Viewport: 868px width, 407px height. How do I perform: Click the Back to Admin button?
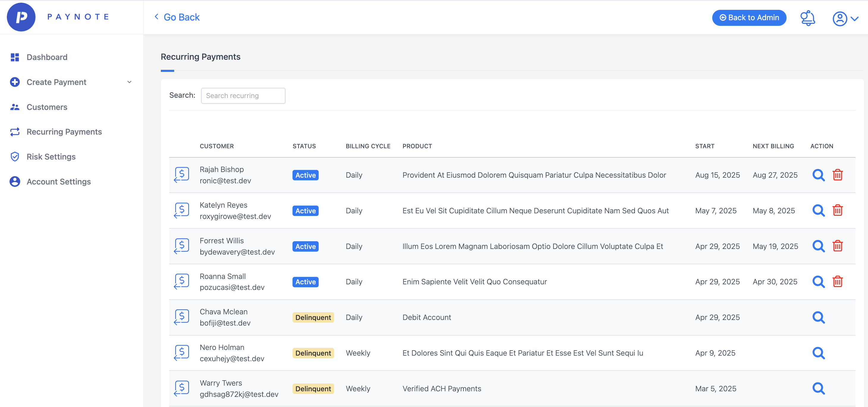click(x=749, y=18)
